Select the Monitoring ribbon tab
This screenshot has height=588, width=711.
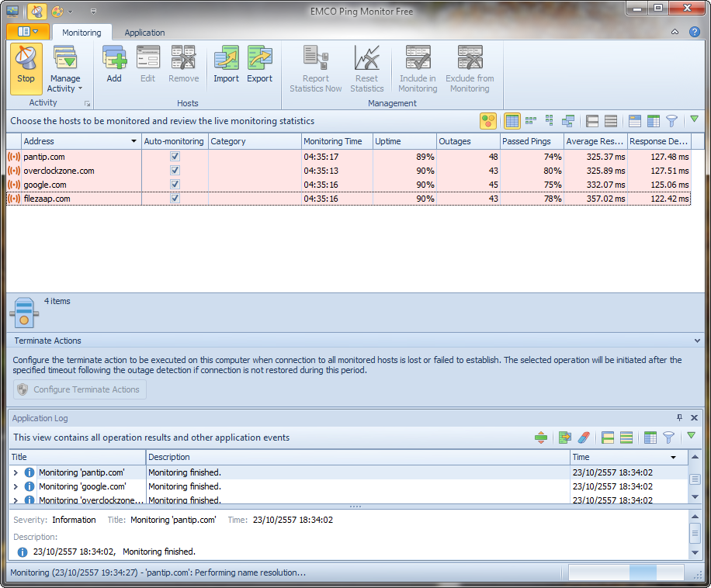click(82, 33)
